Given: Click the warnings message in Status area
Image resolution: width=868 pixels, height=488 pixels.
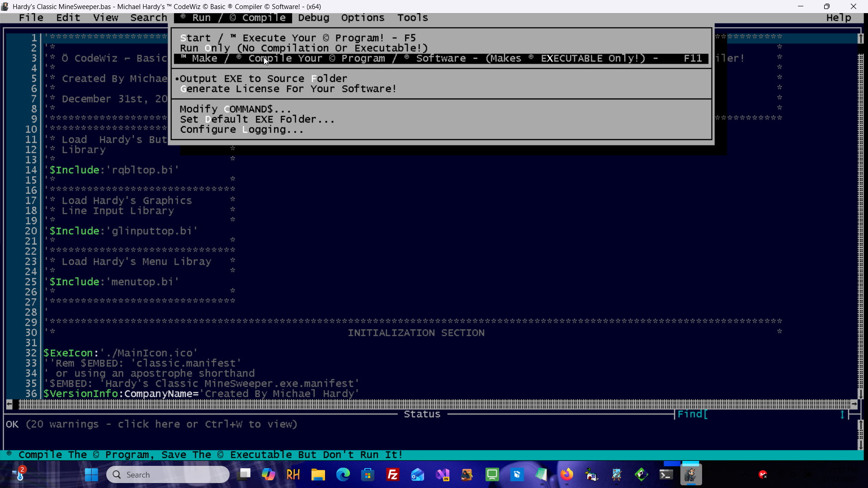Looking at the screenshot, I should click(151, 424).
